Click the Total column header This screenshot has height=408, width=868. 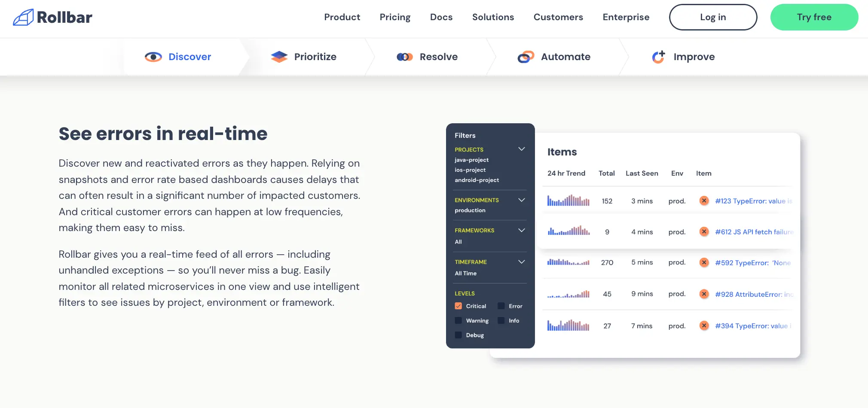point(606,173)
